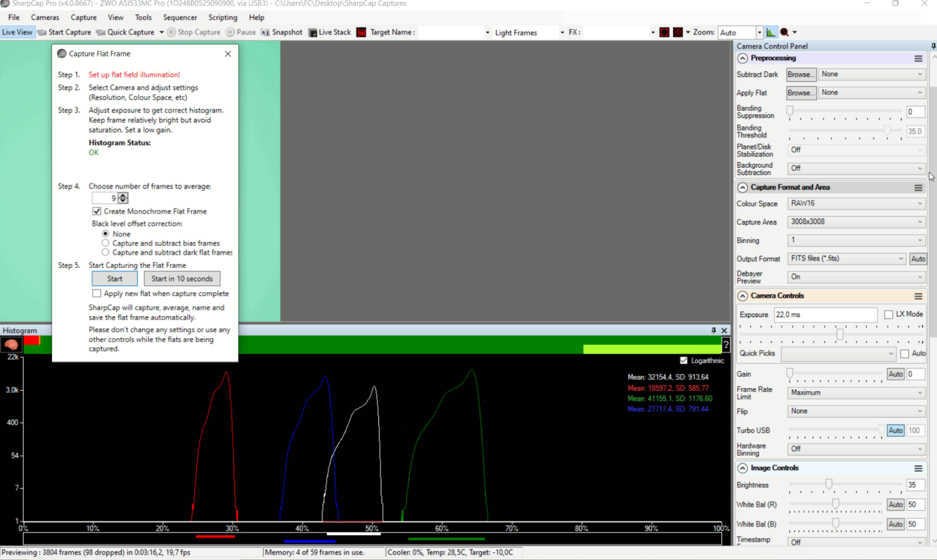Click the Banding Suppression slider thumb

tap(790, 111)
